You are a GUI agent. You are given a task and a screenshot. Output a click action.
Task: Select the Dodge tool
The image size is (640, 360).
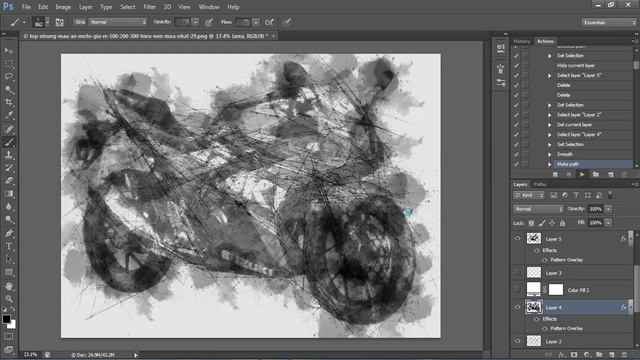tap(9, 220)
